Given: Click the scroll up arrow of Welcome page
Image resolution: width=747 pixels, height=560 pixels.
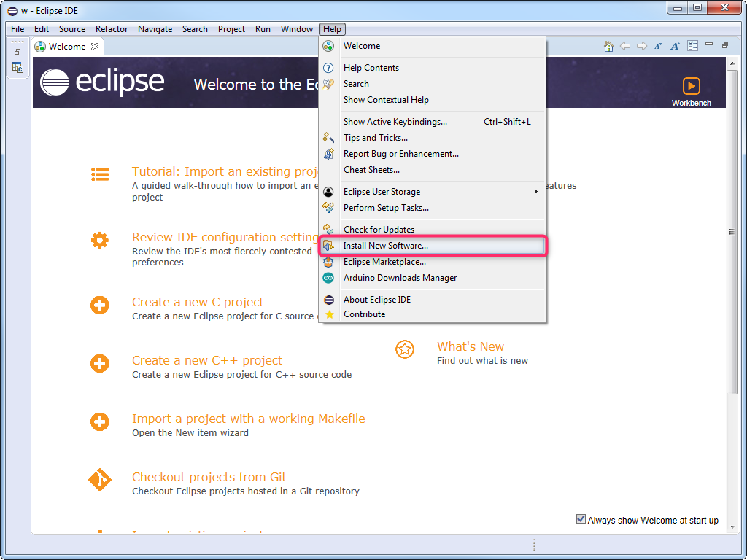Looking at the screenshot, I should (x=732, y=63).
